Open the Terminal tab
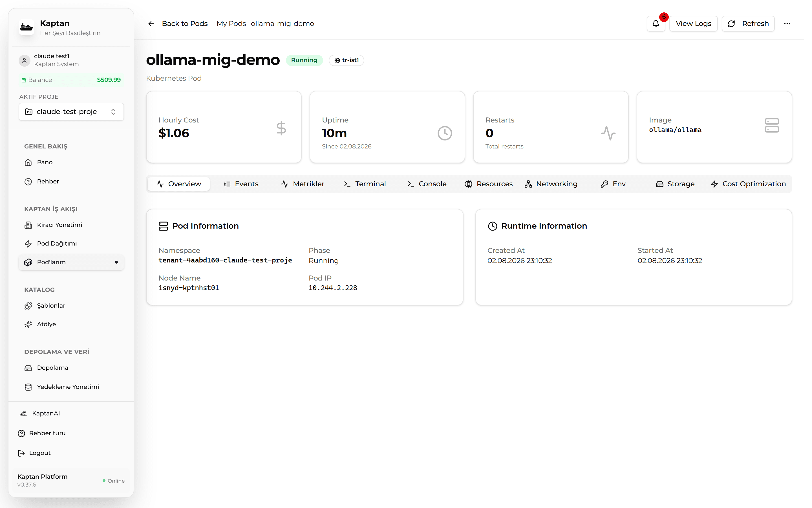Viewport: 812px width, 508px height. tap(365, 184)
